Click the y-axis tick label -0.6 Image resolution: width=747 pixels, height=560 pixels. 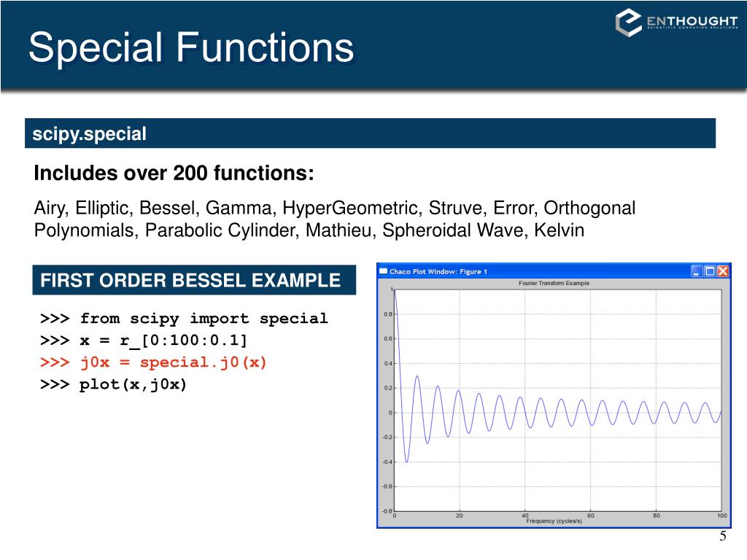[387, 486]
